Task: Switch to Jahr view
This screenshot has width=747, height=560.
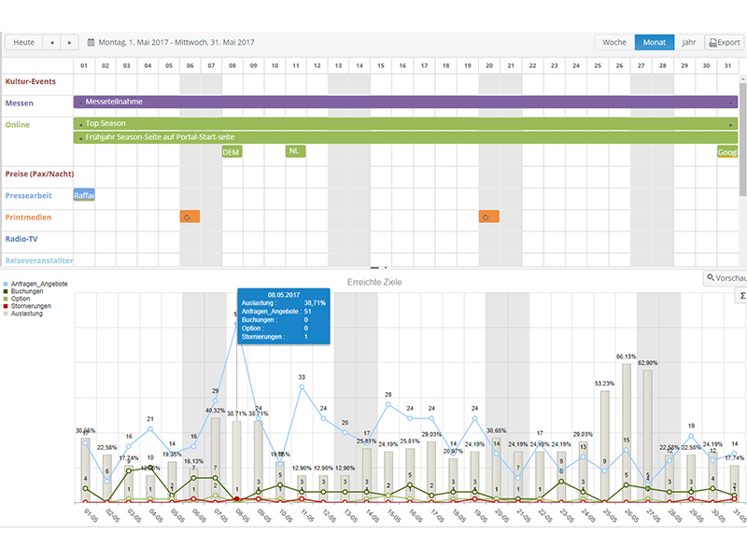Action: click(688, 42)
